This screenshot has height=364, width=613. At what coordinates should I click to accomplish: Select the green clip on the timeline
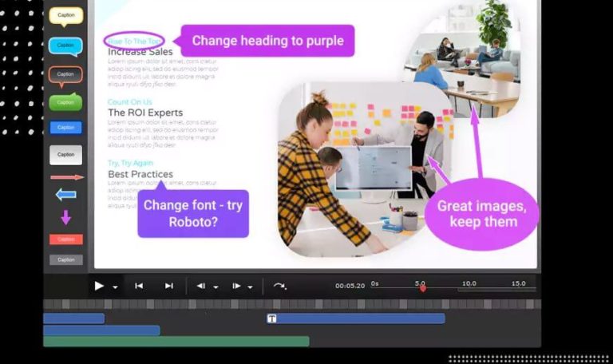click(176, 342)
